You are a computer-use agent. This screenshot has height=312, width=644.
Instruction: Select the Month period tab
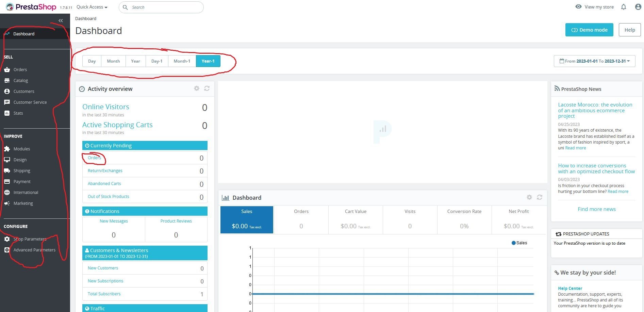tap(113, 61)
